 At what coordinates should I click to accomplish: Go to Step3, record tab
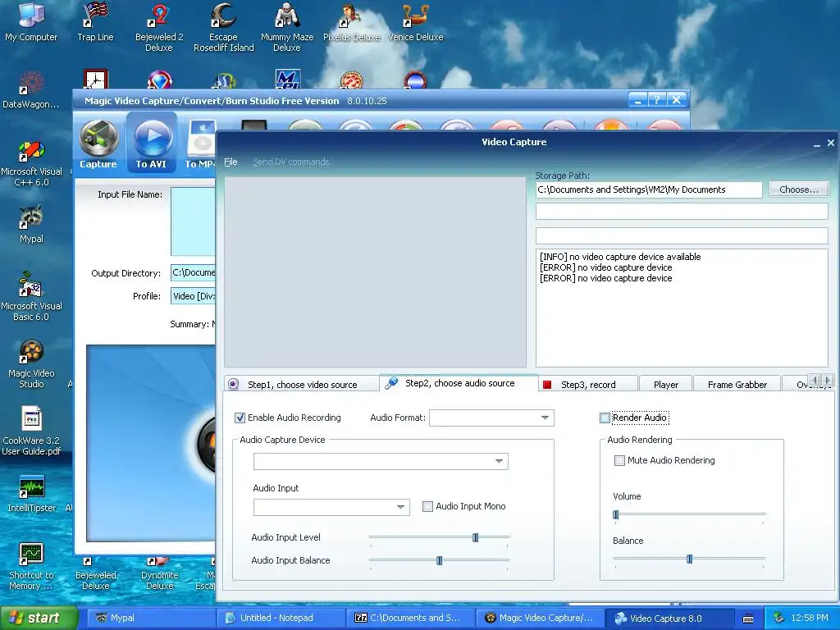point(588,384)
